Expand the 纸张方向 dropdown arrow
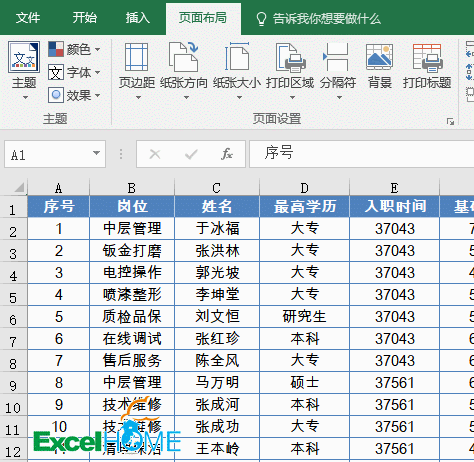 186,97
